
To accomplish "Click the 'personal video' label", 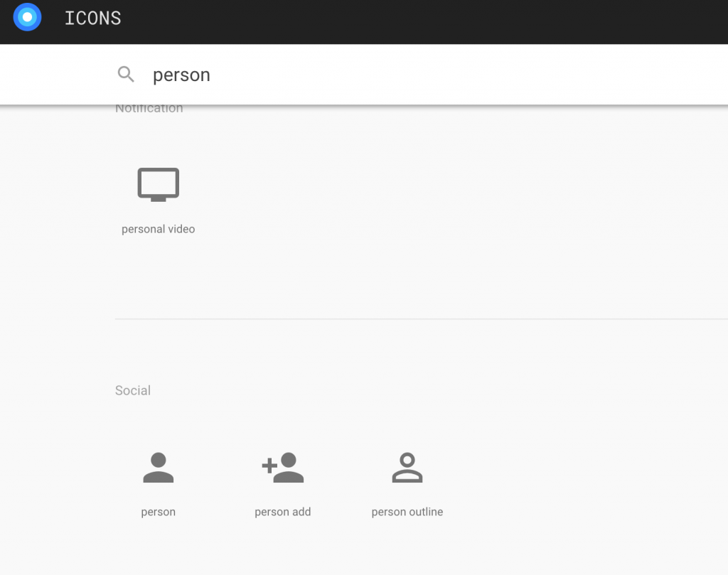I will coord(159,230).
